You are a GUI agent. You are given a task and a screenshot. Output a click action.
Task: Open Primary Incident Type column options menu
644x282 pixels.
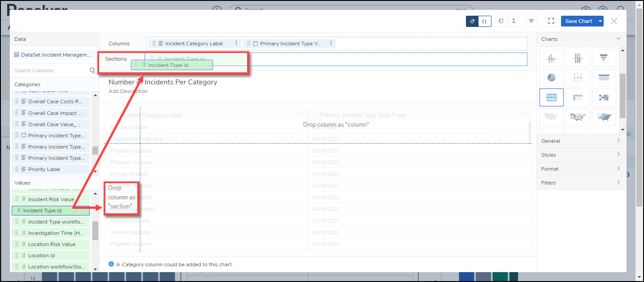pyautogui.click(x=331, y=44)
